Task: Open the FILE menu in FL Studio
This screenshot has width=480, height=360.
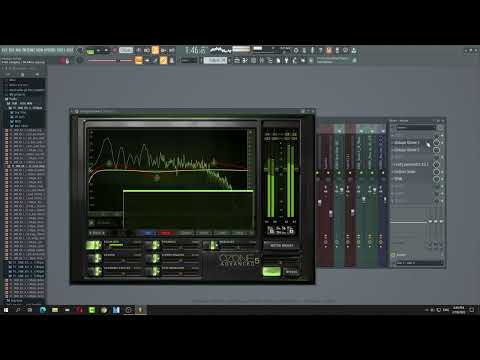Action: click(x=4, y=50)
